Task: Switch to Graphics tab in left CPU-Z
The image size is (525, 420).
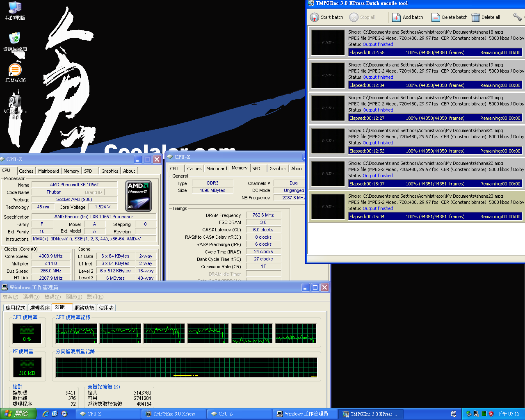Action: click(110, 171)
